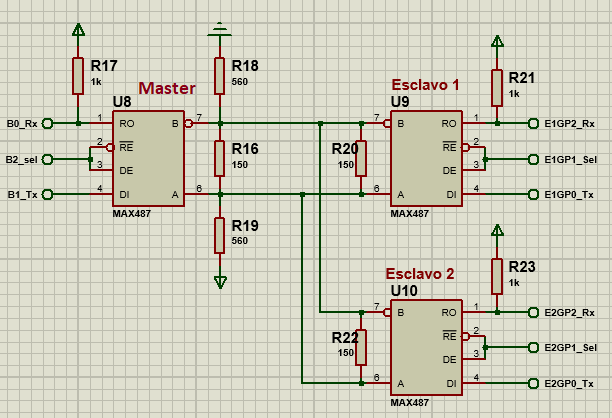The image size is (612, 418).
Task: Click the E1GP0_Tx net label
Action: pyautogui.click(x=569, y=194)
